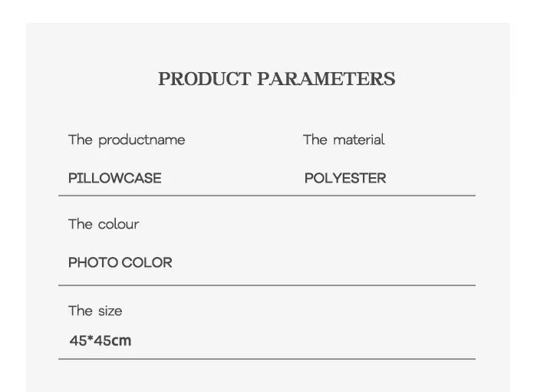Click the PRODUCT PARAMETERS heading

click(276, 79)
